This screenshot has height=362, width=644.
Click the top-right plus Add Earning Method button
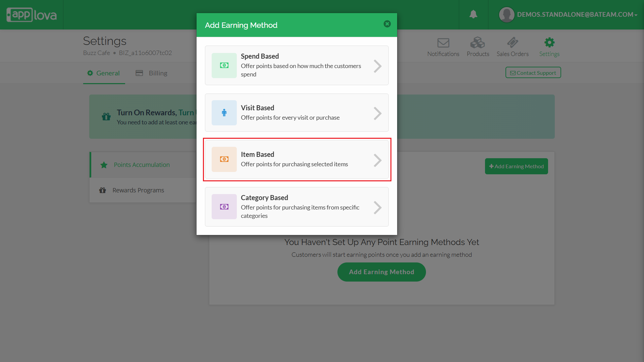pos(516,166)
